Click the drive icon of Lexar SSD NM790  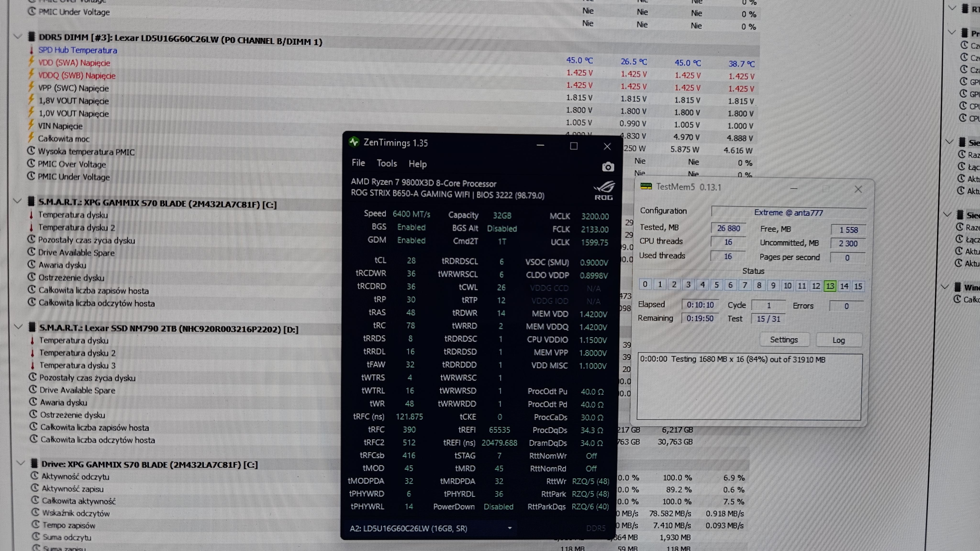[x=32, y=327]
